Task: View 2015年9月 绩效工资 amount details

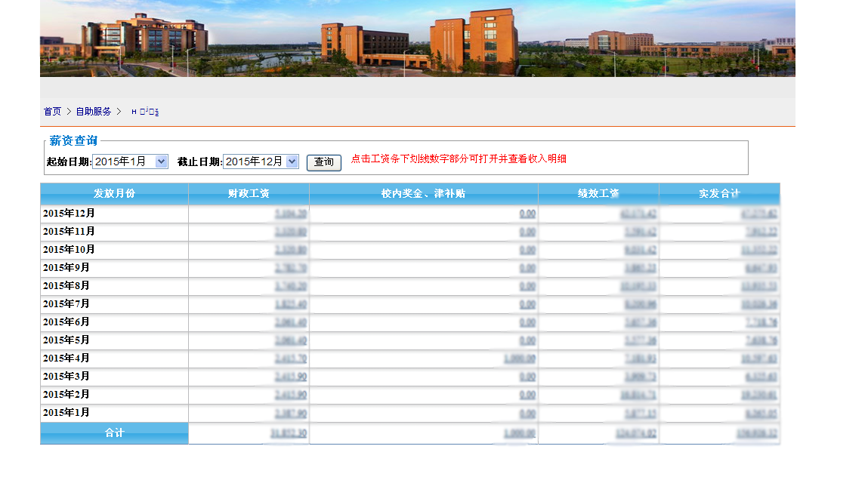Action: coord(640,268)
